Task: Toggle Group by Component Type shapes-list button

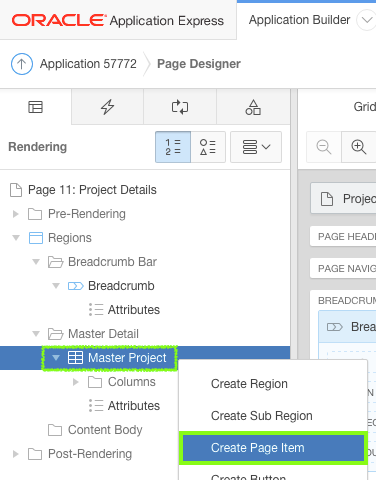Action: [208, 147]
